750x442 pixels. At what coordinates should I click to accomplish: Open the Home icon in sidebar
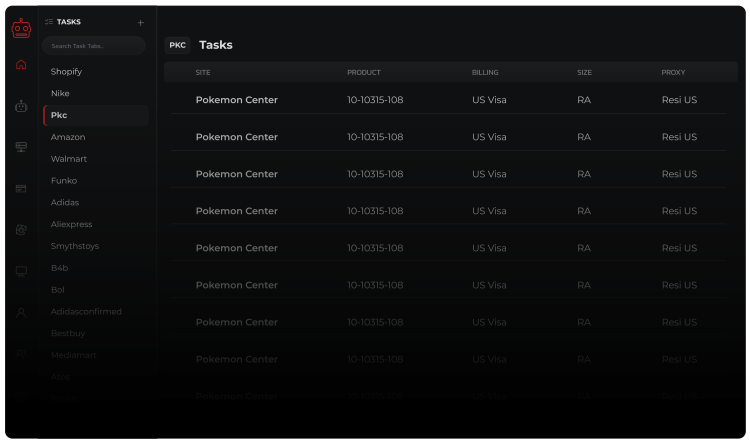21,65
